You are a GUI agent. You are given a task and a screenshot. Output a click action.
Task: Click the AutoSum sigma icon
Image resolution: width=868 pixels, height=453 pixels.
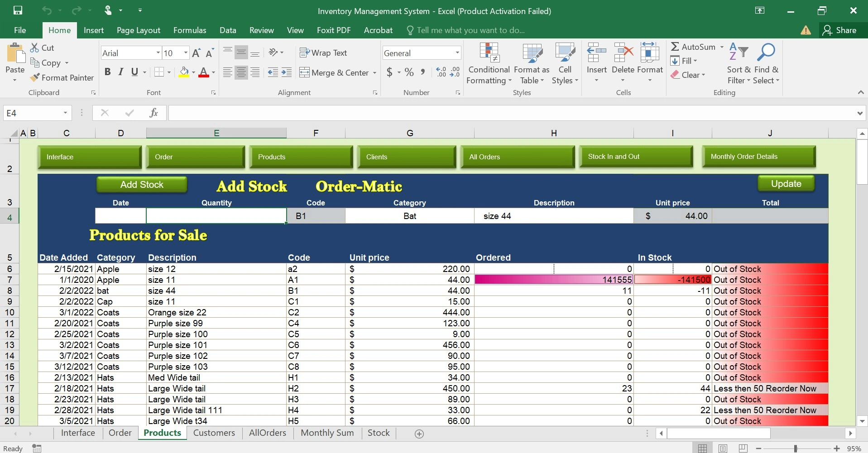(x=675, y=47)
